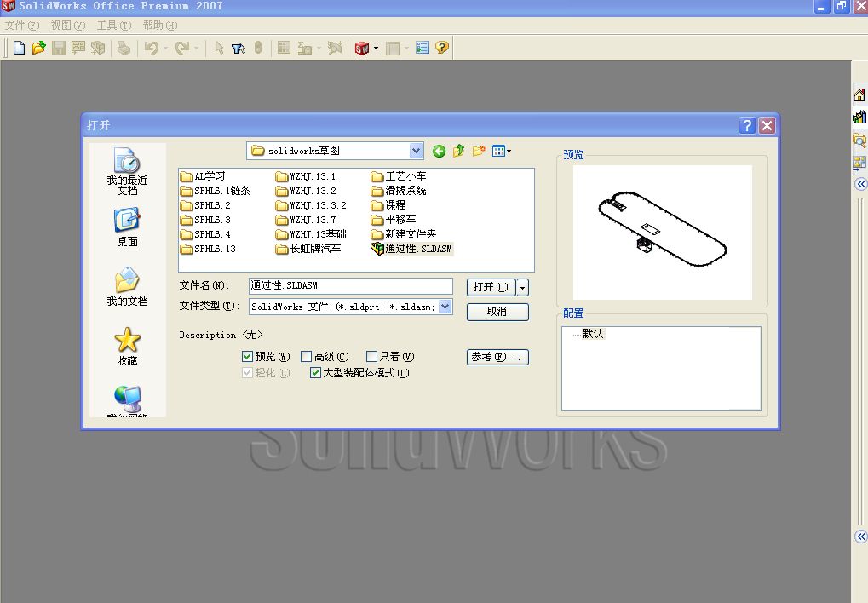868x603 pixels.
Task: Open the File Explorer side panel icon
Action: [x=859, y=140]
